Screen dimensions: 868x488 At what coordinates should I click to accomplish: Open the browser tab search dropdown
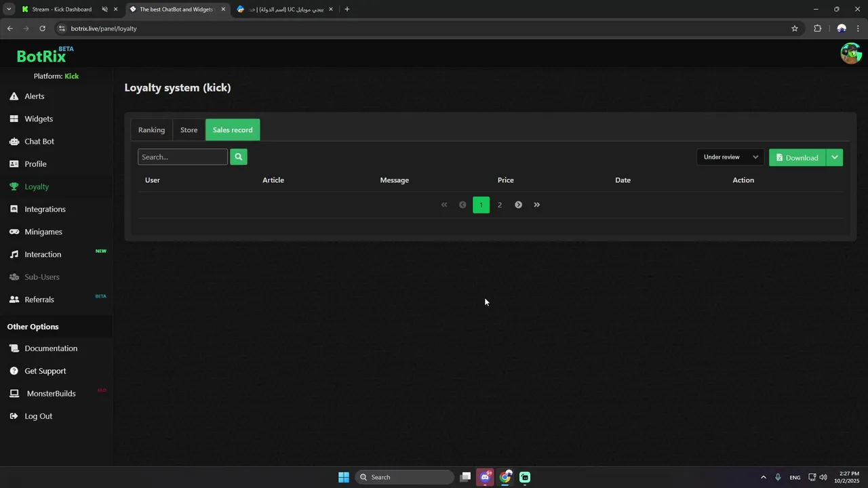(8, 9)
